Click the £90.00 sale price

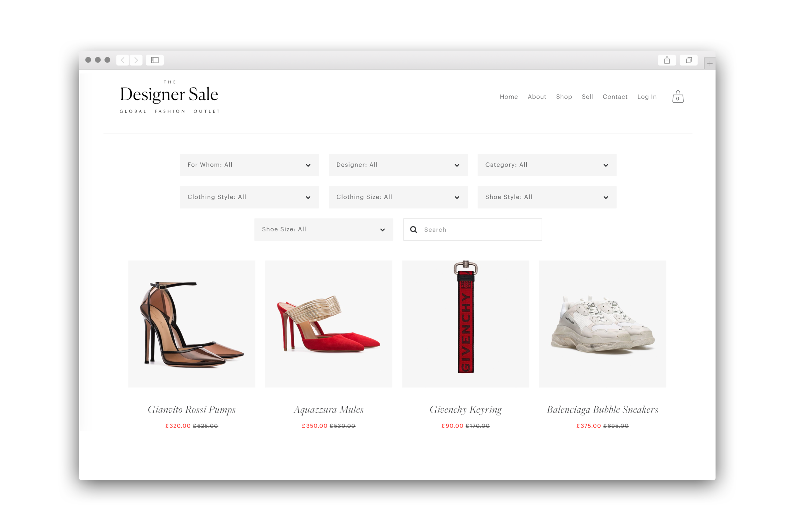452,426
